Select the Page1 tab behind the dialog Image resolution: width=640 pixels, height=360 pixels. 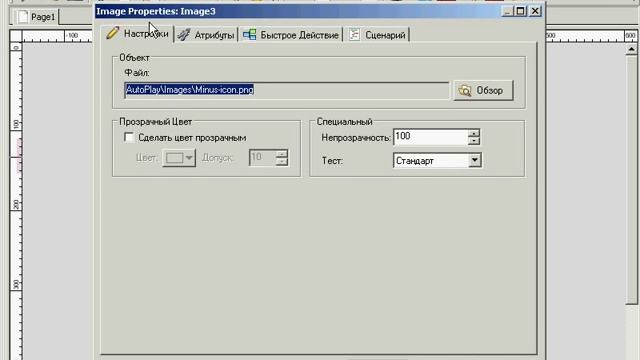tap(37, 17)
